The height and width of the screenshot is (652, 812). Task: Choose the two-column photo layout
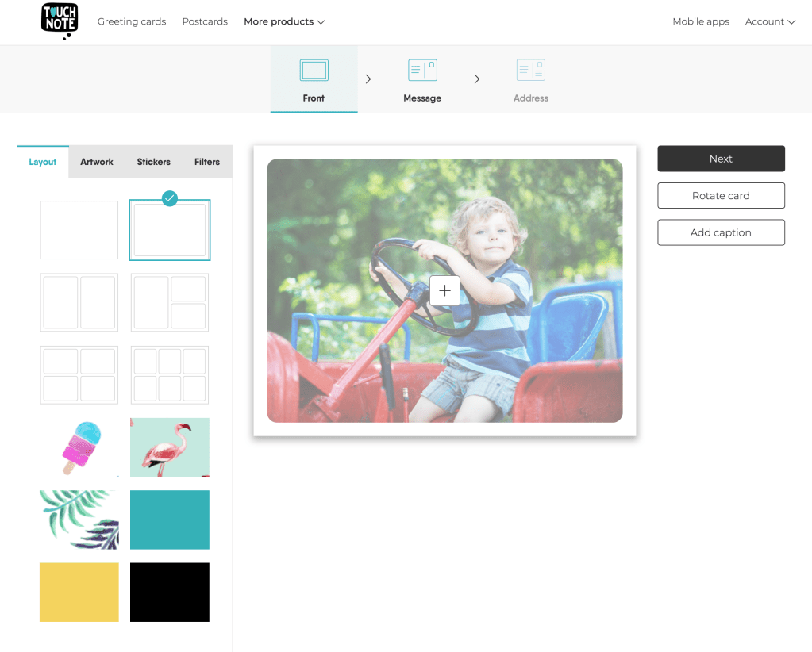tap(79, 302)
